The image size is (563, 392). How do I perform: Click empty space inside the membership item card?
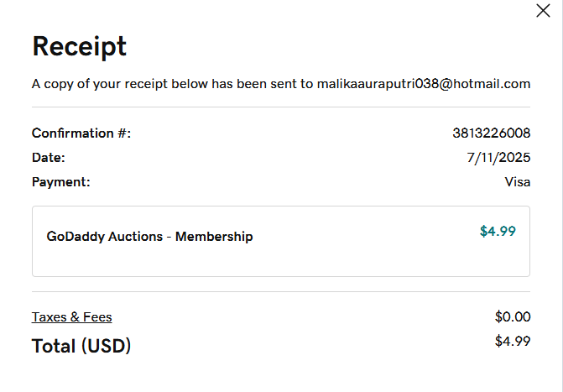coord(361,252)
